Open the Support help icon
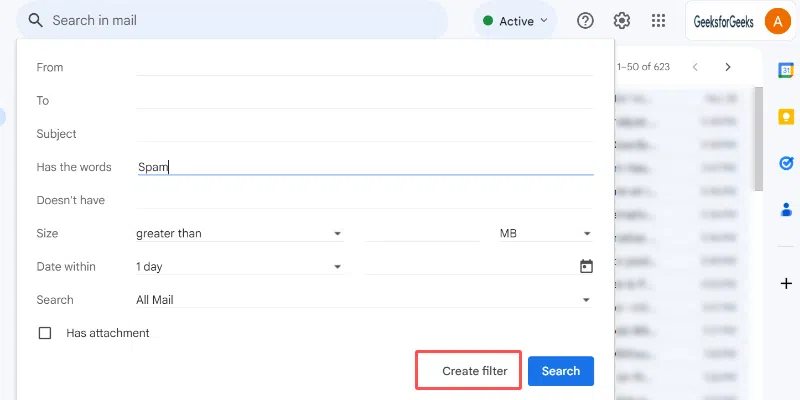Viewport: 800px width, 400px height. 586,20
